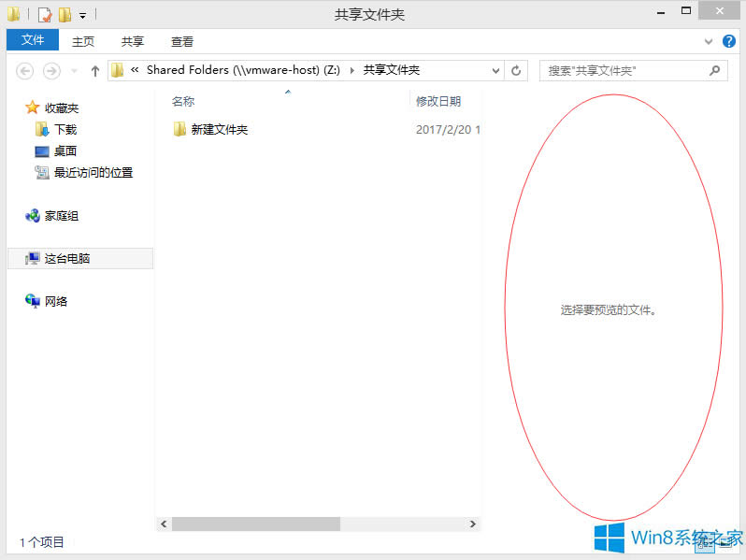Click the horizontal scrollbar right arrow

tap(473, 524)
